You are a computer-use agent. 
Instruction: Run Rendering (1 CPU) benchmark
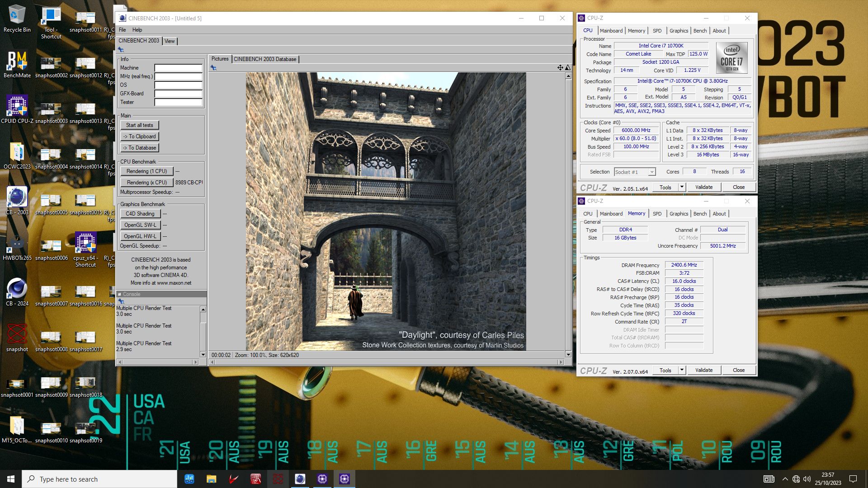[x=146, y=171]
